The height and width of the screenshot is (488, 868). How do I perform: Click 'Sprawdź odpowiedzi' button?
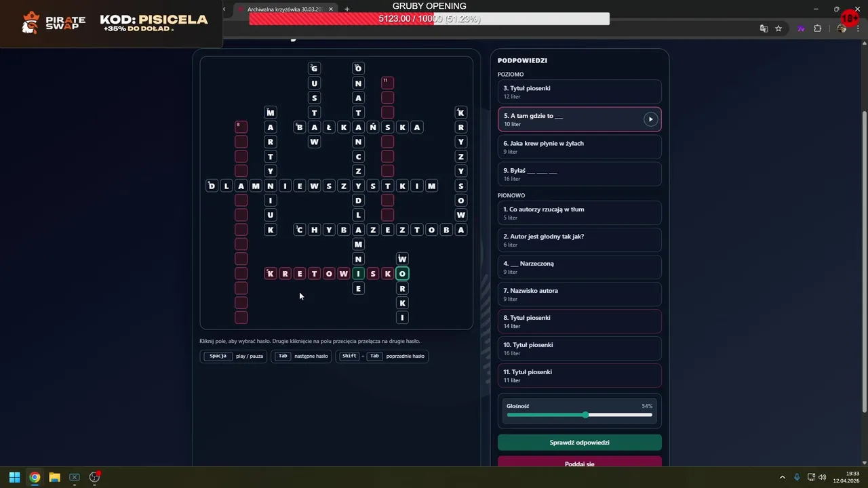pos(579,443)
